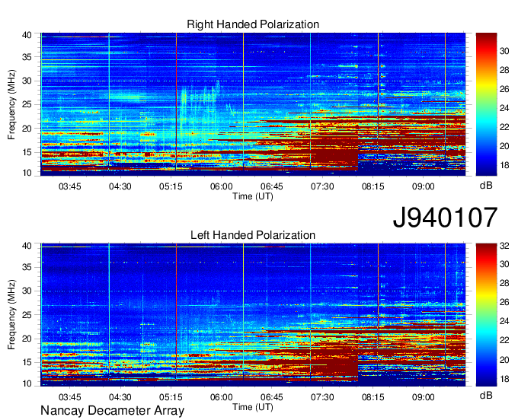Click the 20 dB label on Left Handed color bar
Viewport: 518px width, 420px height.
pyautogui.click(x=504, y=360)
